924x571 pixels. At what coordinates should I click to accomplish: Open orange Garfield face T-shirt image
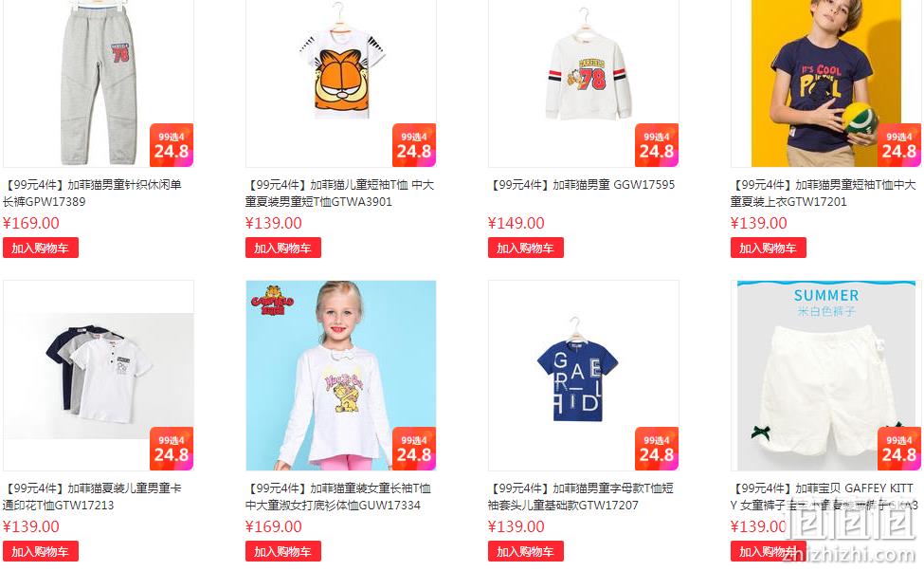click(x=340, y=83)
